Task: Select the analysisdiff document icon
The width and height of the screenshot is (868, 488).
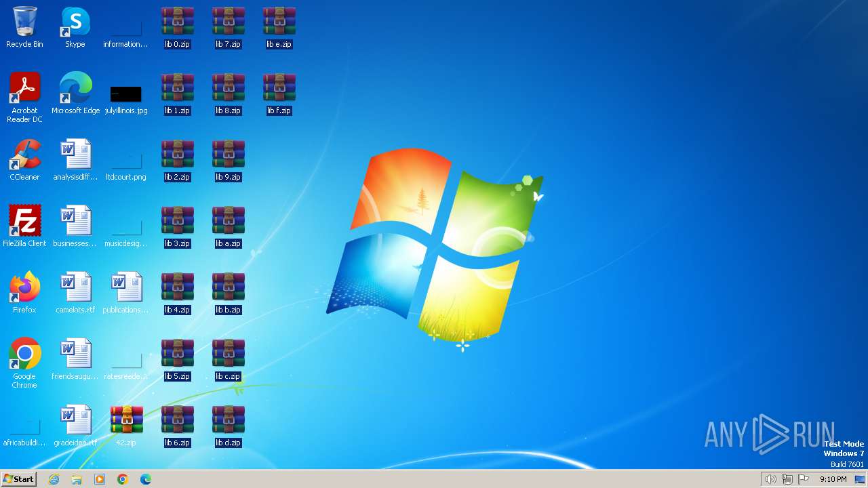Action: (x=75, y=160)
